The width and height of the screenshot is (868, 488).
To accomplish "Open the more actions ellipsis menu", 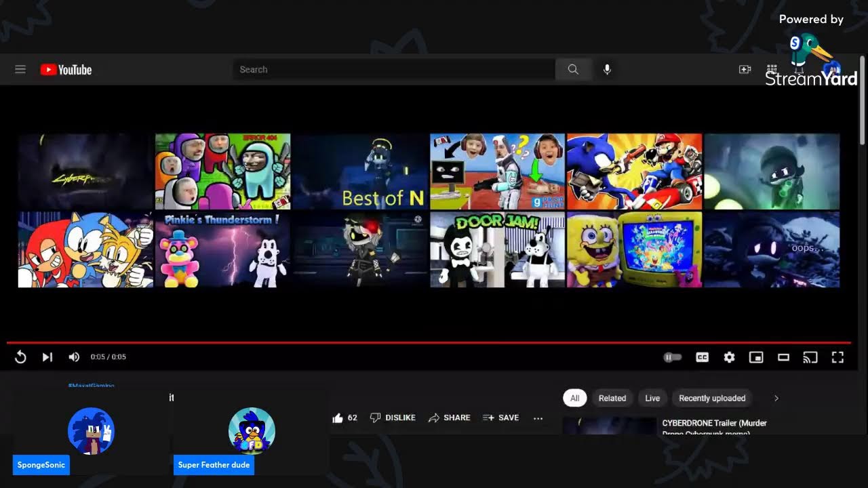I will coord(538,418).
